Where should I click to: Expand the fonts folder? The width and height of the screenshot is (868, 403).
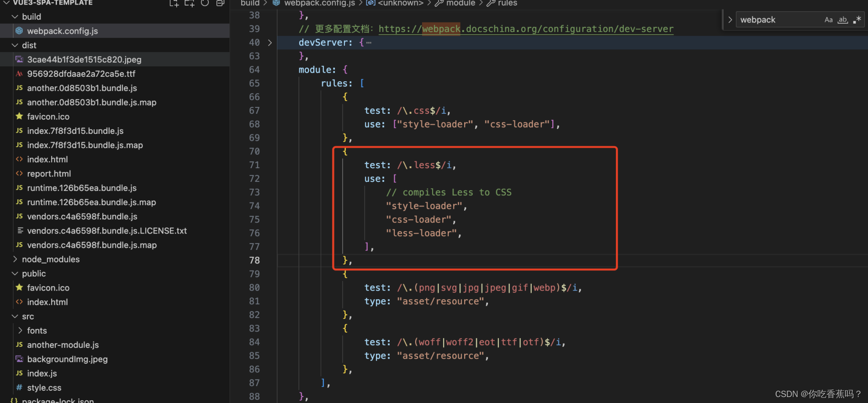(20, 330)
